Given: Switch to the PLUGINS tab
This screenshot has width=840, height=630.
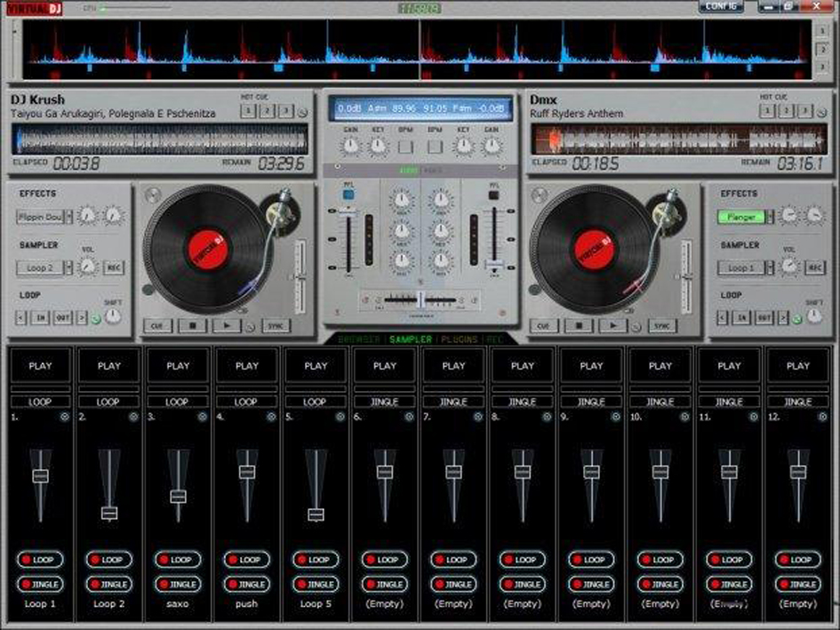Looking at the screenshot, I should (458, 339).
